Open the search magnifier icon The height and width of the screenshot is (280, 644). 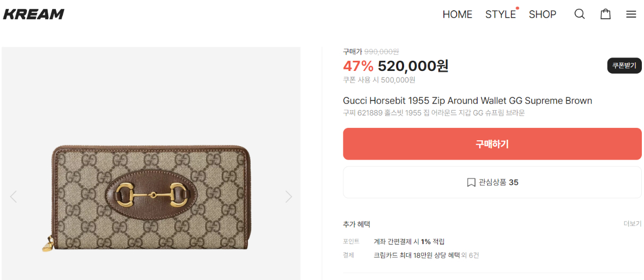point(580,15)
